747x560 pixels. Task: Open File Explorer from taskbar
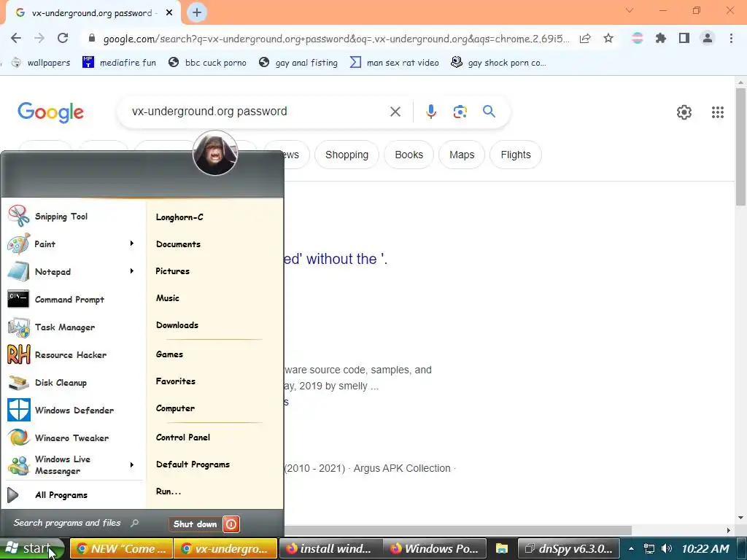point(502,548)
